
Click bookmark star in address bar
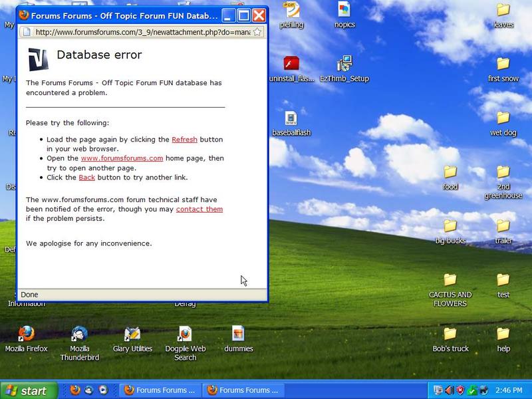point(257,32)
